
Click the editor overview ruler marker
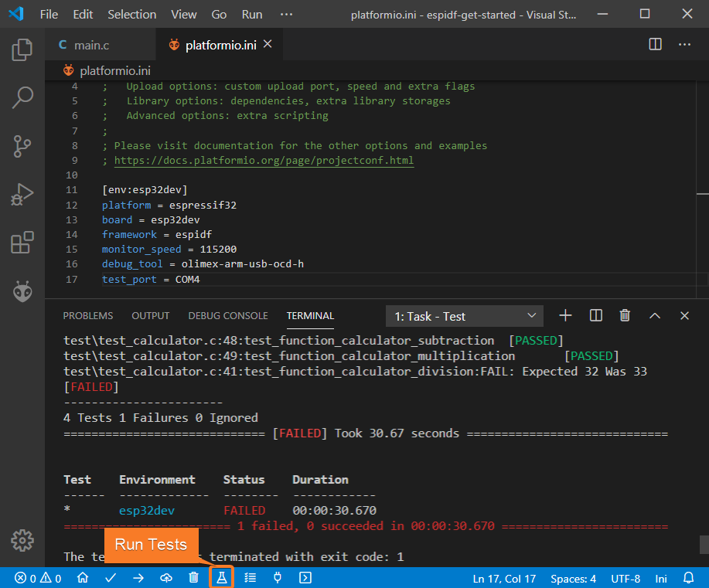pyautogui.click(x=703, y=194)
